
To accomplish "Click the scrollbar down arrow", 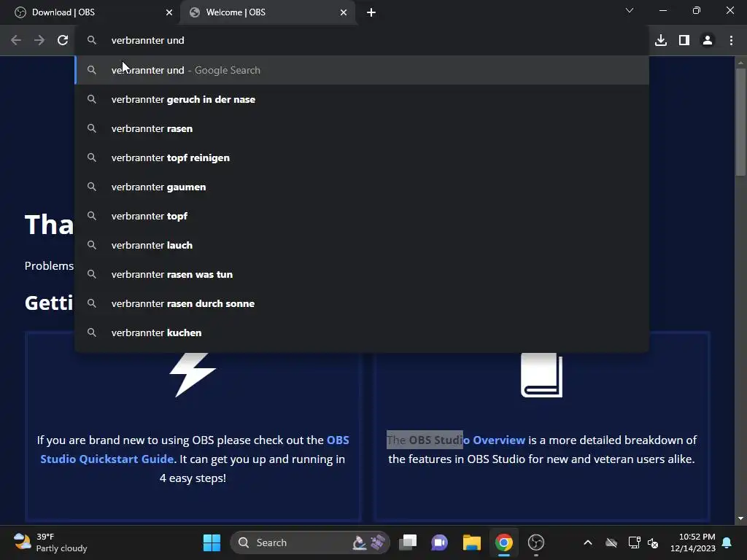I will [x=740, y=518].
